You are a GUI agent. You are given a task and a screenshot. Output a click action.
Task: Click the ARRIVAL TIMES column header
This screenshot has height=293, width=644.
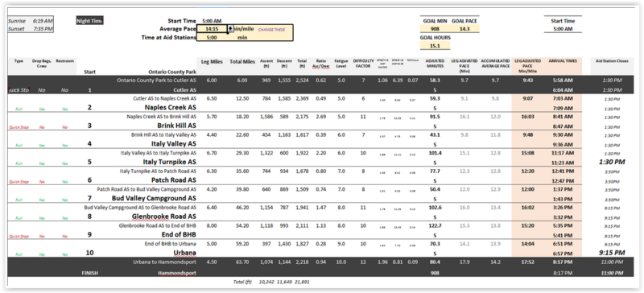pyautogui.click(x=563, y=61)
